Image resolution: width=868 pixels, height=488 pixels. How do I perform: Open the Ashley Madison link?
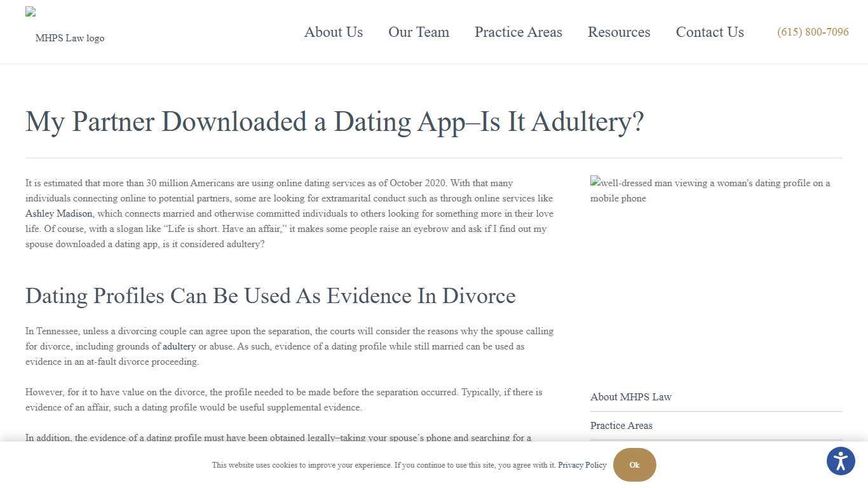(x=58, y=213)
